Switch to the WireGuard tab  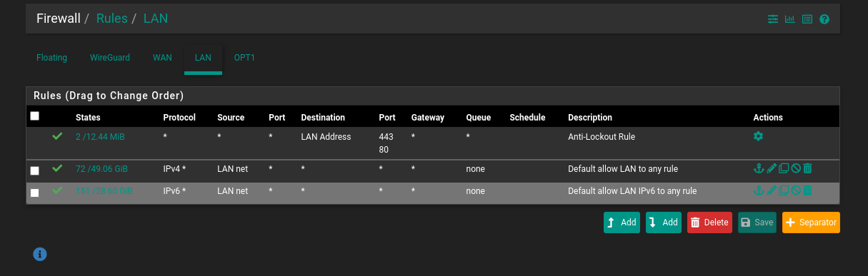110,58
